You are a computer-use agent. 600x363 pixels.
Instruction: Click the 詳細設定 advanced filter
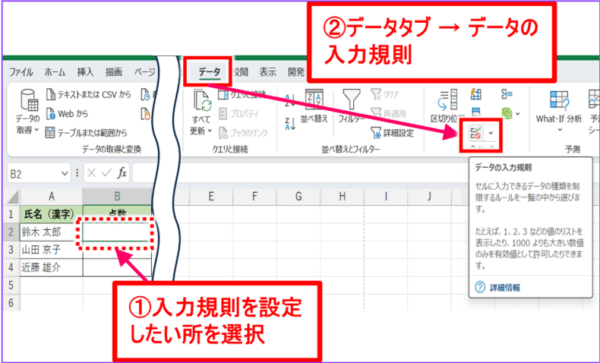(392, 133)
